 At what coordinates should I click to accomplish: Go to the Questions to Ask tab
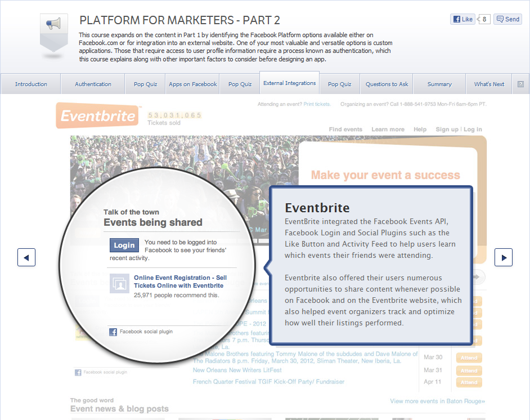click(x=387, y=84)
